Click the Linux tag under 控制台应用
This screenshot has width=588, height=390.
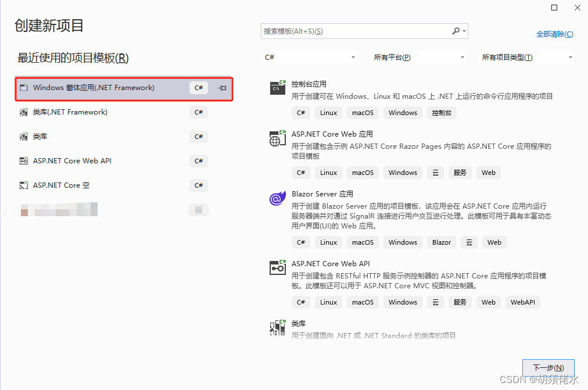point(328,113)
